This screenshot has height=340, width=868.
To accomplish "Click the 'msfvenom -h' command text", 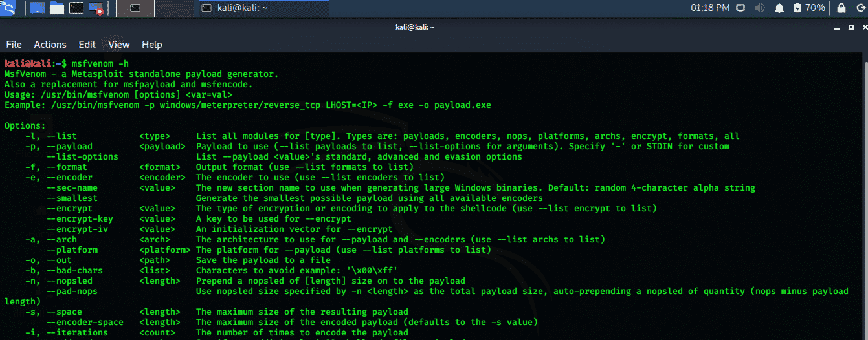I will (x=100, y=64).
